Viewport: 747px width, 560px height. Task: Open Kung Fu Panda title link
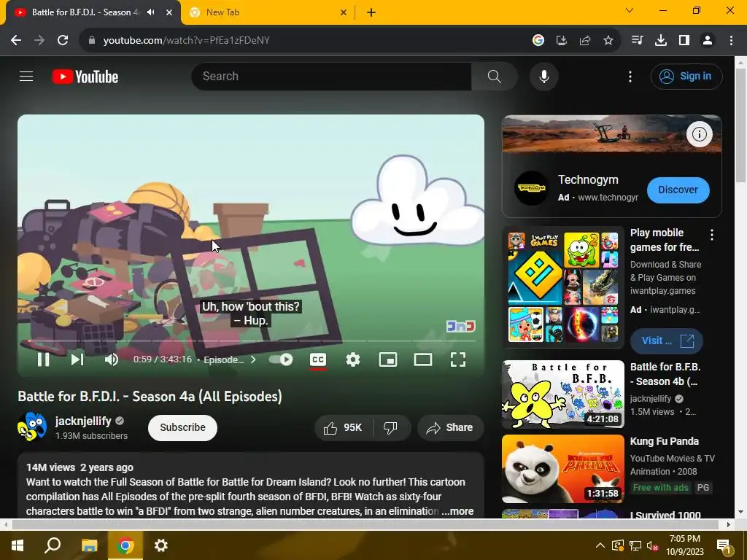(664, 441)
